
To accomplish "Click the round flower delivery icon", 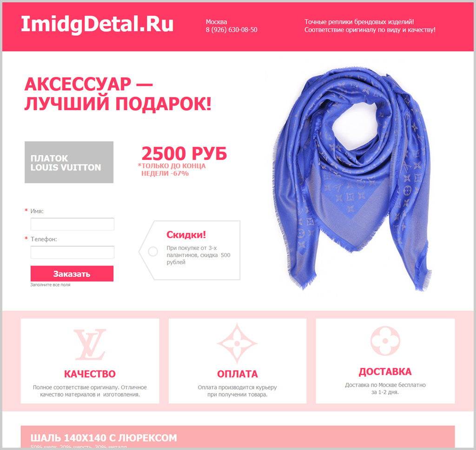I will (x=385, y=341).
